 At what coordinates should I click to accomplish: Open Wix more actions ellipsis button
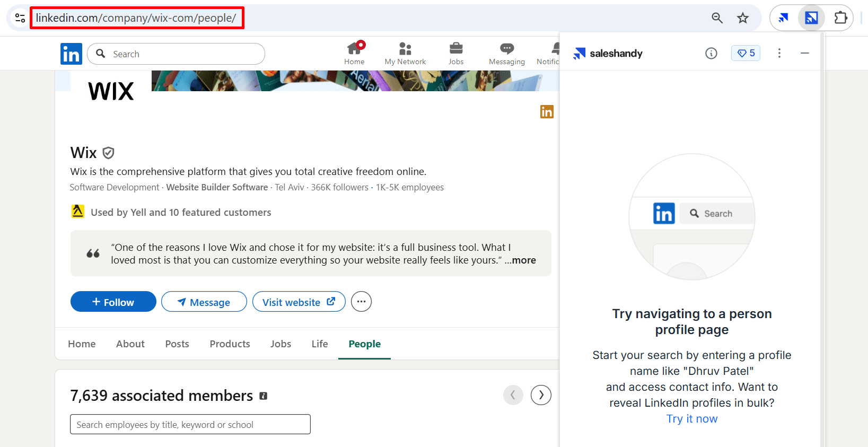[361, 302]
